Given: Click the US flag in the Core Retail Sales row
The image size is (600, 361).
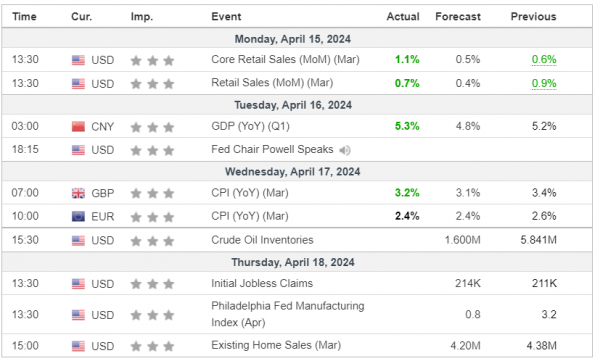Looking at the screenshot, I should click(78, 60).
